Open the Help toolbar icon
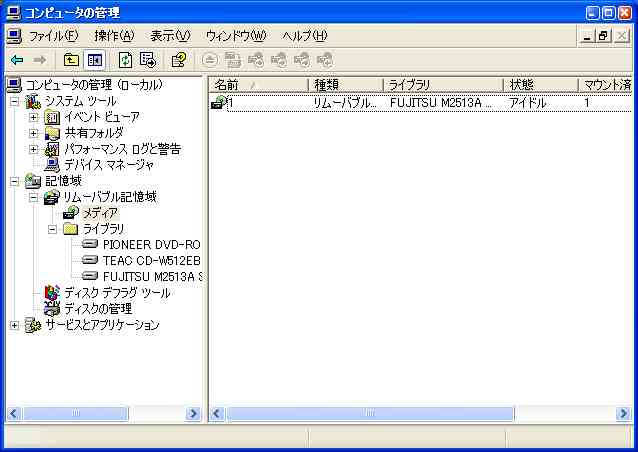Viewport: 638px width, 452px height. tap(179, 60)
